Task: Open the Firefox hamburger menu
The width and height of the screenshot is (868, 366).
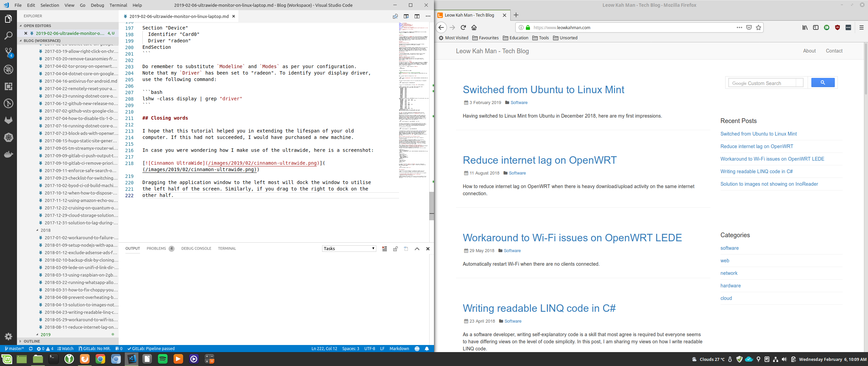Action: point(861,27)
